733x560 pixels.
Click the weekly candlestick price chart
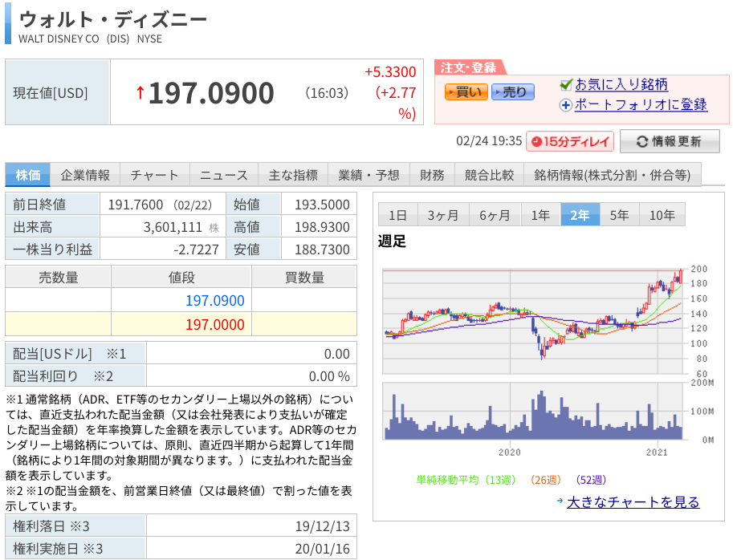532,322
